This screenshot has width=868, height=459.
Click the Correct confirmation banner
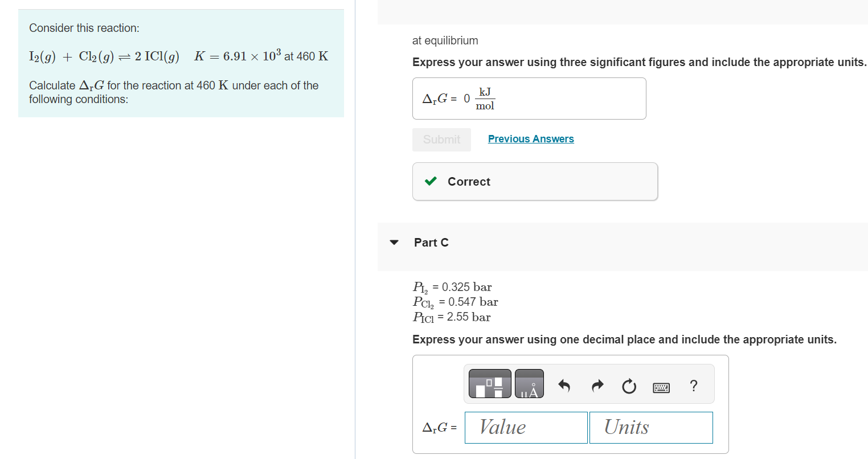[535, 181]
